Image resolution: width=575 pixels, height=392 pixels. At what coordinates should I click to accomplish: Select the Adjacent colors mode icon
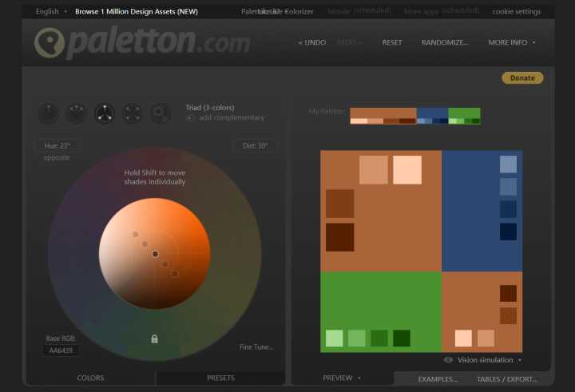pyautogui.click(x=77, y=113)
